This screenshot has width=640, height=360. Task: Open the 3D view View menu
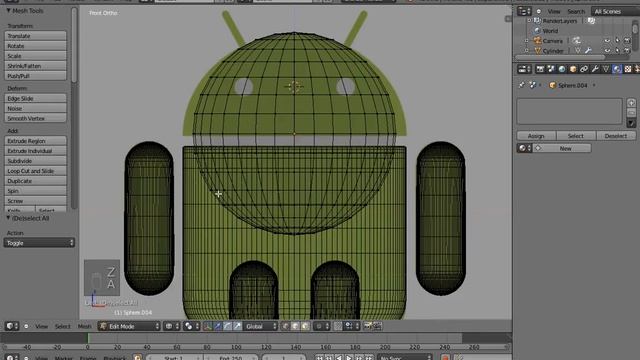(41, 326)
